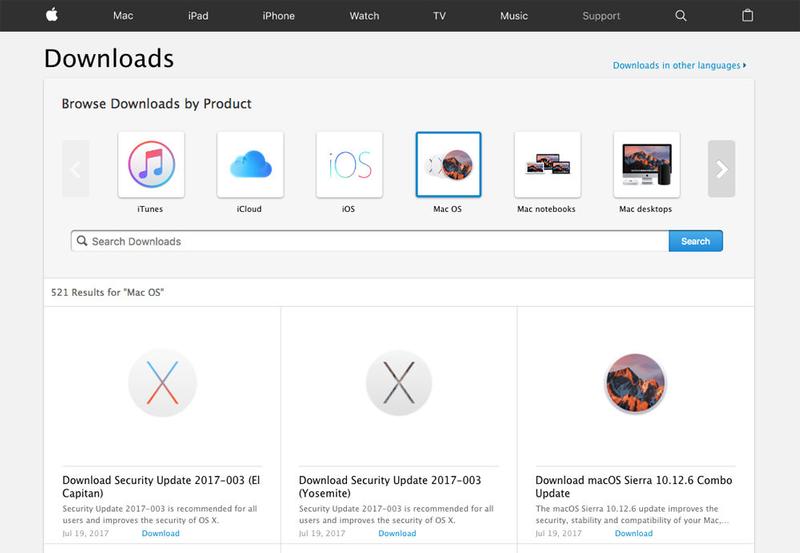The image size is (800, 553).
Task: Show next products with right carousel arrow
Action: 721,169
